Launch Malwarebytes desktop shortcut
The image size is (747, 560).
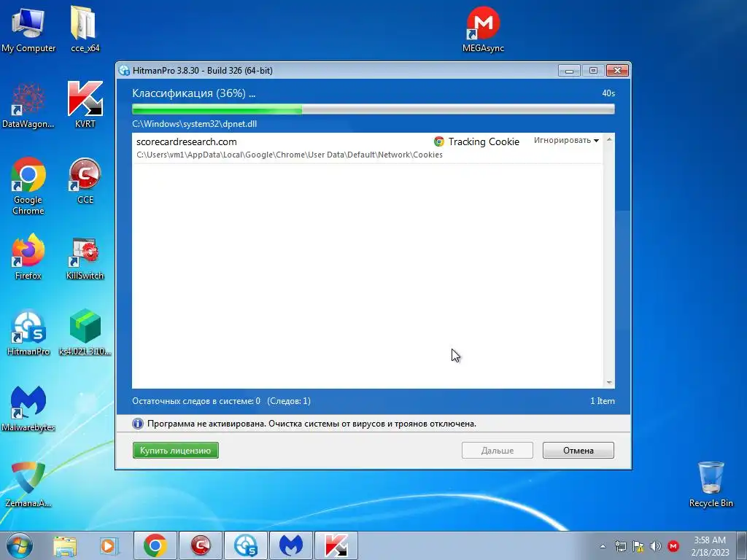click(x=28, y=408)
